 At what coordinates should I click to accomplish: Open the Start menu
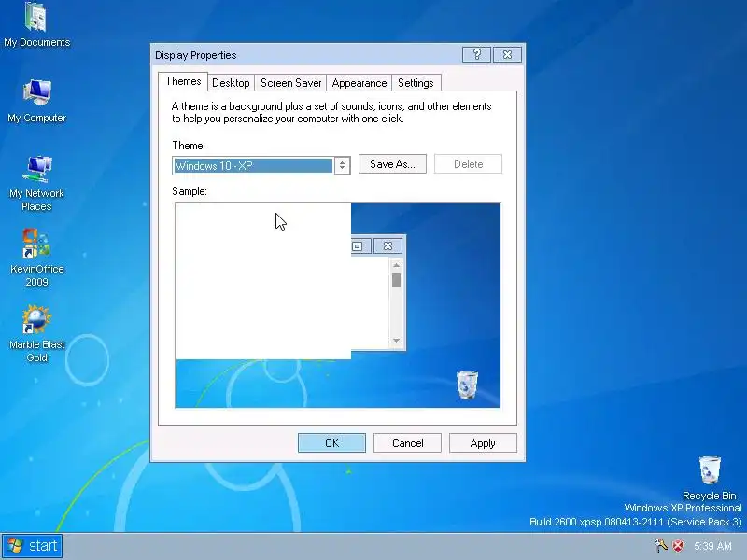point(32,546)
